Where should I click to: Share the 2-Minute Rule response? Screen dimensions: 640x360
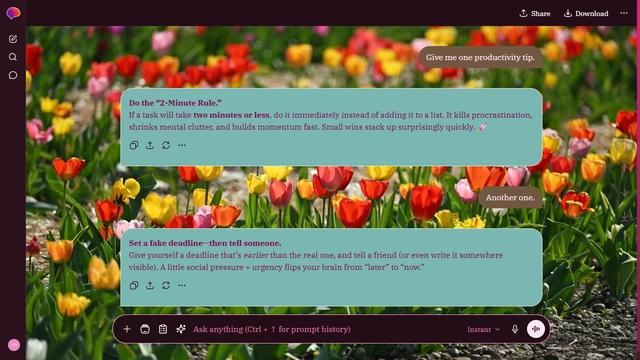tap(150, 145)
